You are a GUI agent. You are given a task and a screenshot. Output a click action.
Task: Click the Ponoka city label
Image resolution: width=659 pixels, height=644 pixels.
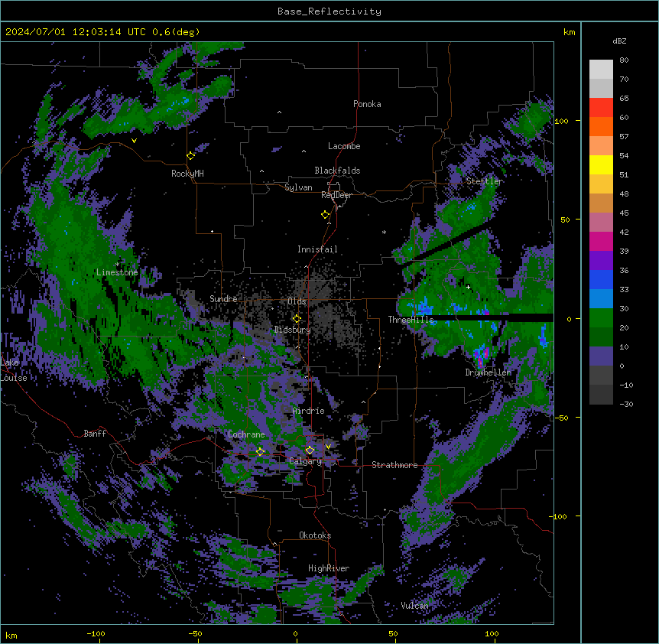(x=367, y=104)
